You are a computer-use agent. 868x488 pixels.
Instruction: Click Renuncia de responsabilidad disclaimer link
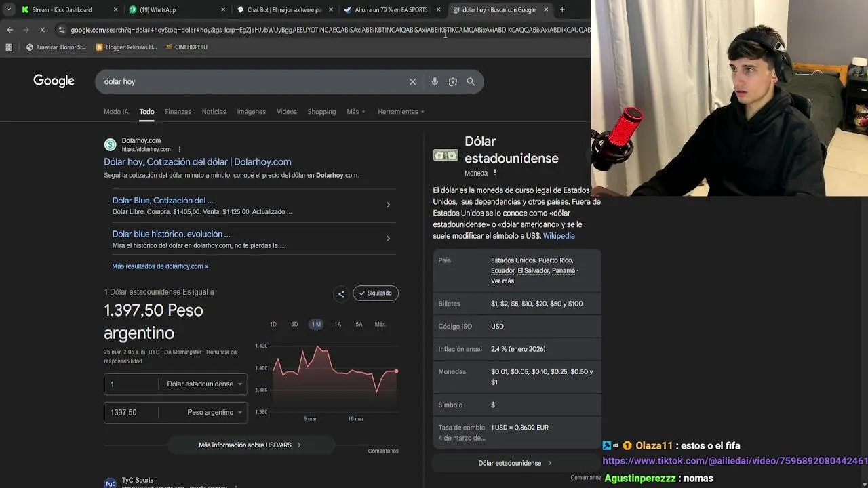(170, 357)
